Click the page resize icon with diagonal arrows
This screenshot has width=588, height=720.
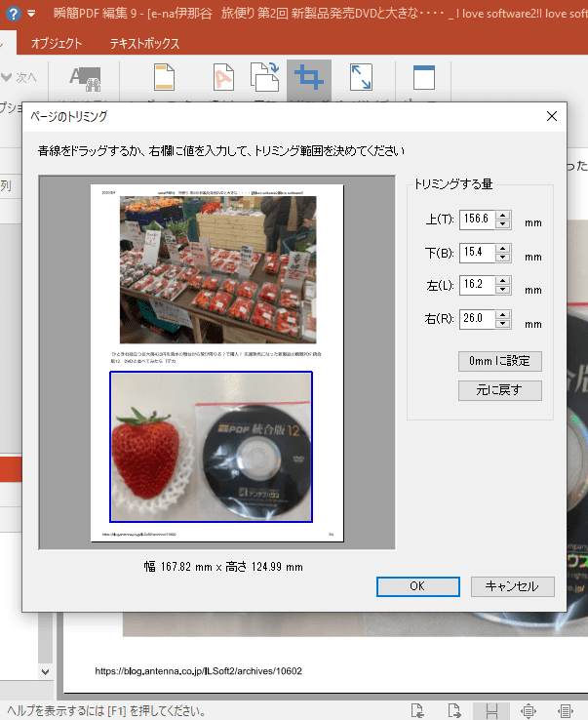[360, 79]
